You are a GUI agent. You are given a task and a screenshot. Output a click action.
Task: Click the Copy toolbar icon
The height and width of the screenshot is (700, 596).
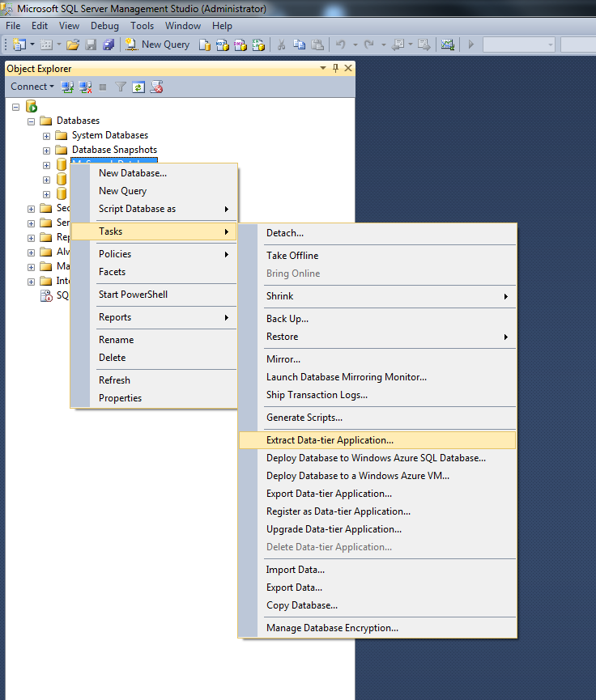pyautogui.click(x=299, y=45)
